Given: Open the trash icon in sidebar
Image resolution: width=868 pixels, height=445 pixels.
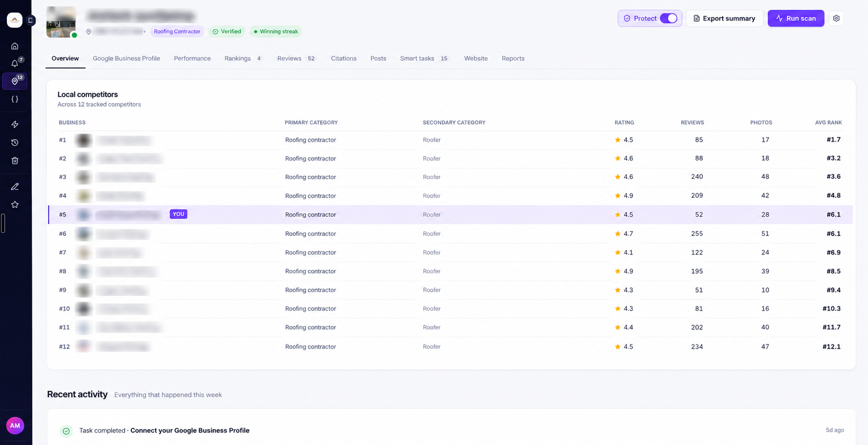Looking at the screenshot, I should [15, 161].
